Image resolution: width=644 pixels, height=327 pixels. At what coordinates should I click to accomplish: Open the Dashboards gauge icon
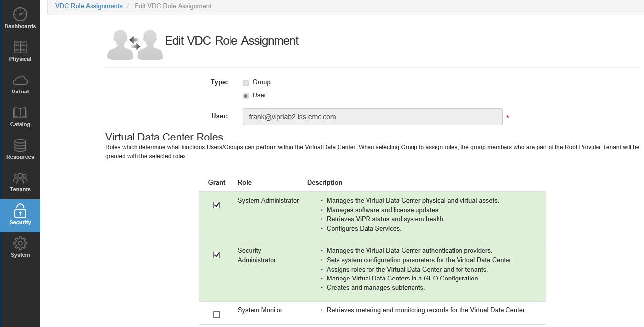pyautogui.click(x=20, y=14)
